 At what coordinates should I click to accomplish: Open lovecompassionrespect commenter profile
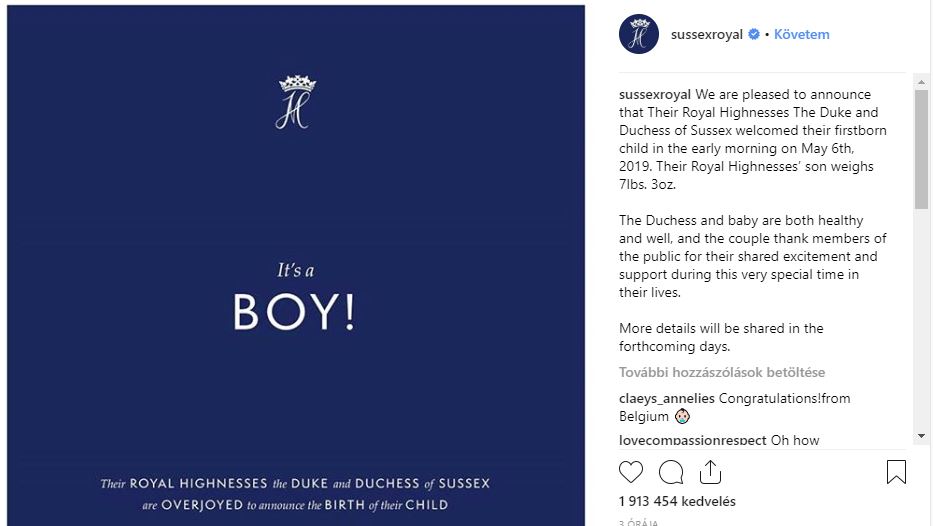click(693, 440)
